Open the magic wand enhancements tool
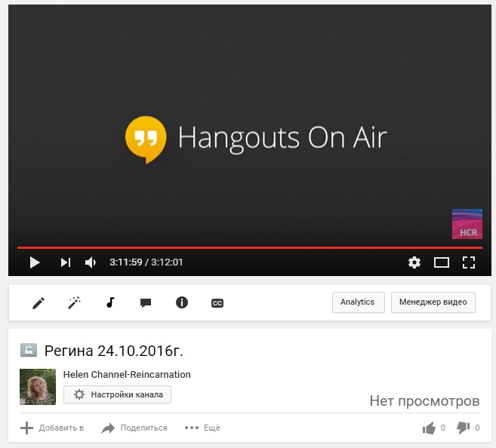Viewport: 496px width, 448px height. (74, 302)
